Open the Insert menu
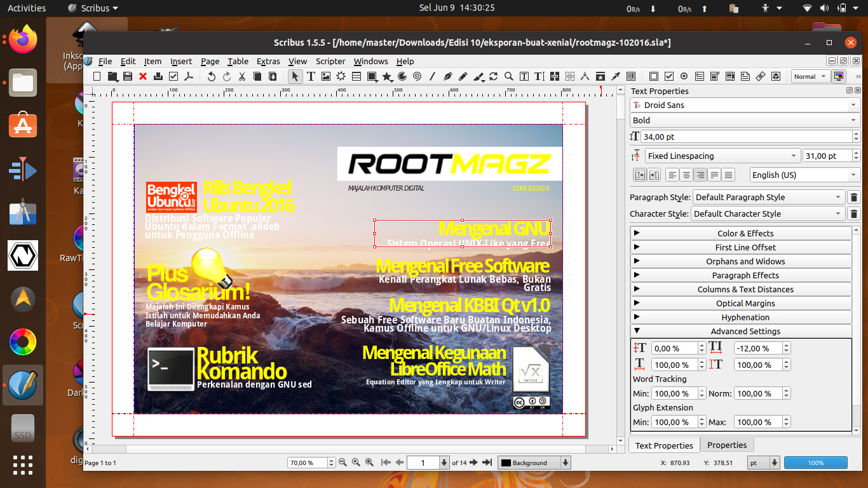The image size is (868, 488). 181,61
